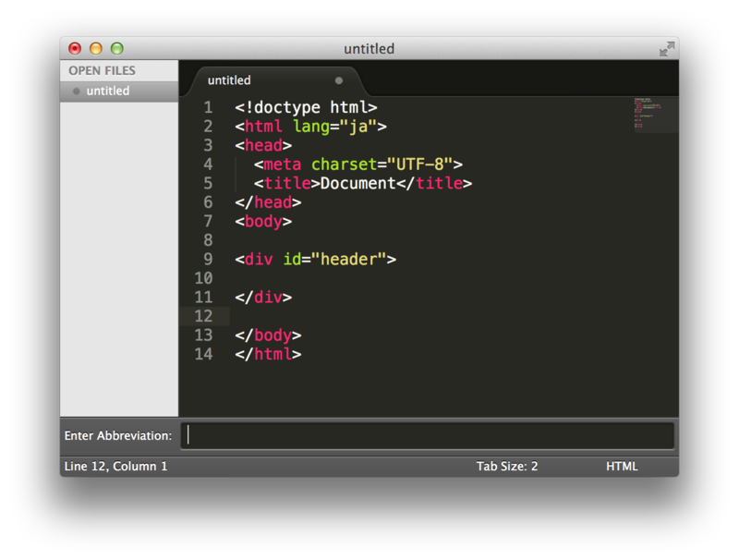Click the minimap code preview
The image size is (739, 560).
656,115
